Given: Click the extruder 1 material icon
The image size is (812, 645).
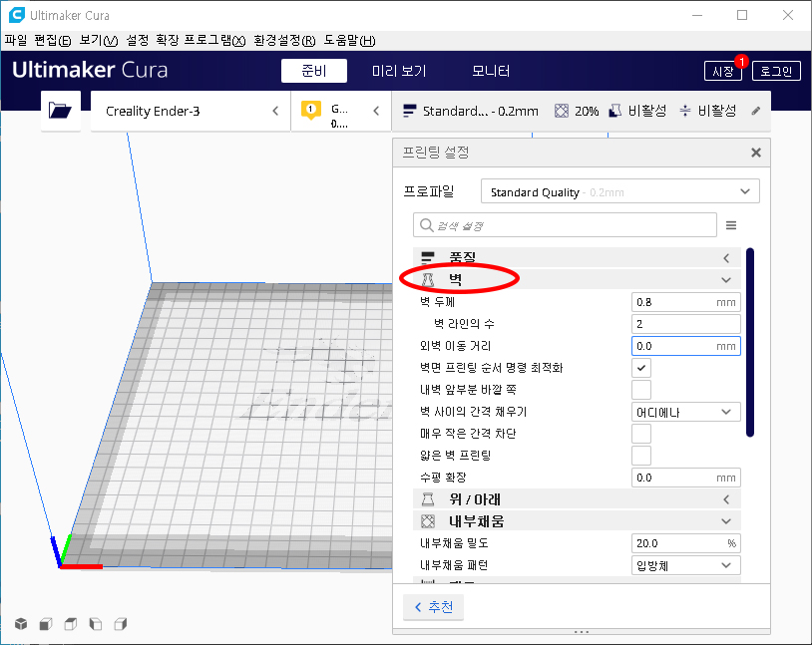Looking at the screenshot, I should coord(310,110).
